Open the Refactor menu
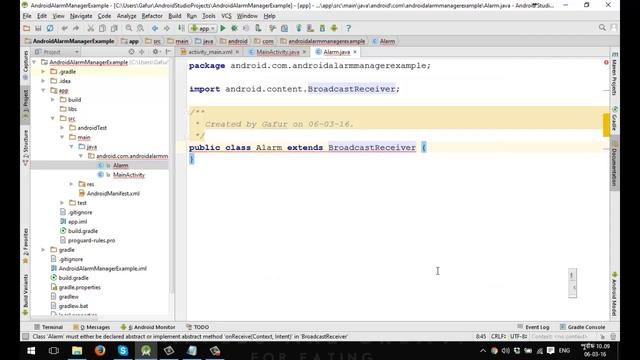The width and height of the screenshot is (640, 360). pos(152,16)
